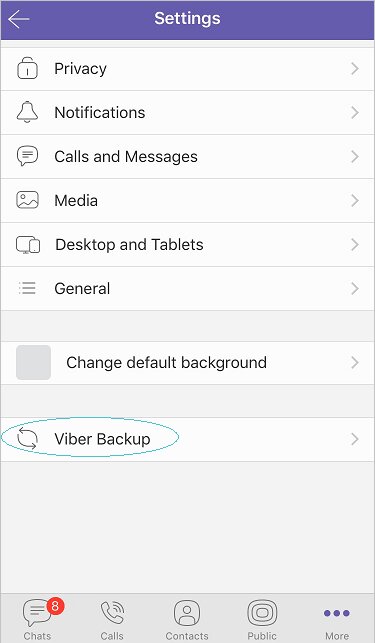Tap the Notifications bell icon

click(27, 112)
